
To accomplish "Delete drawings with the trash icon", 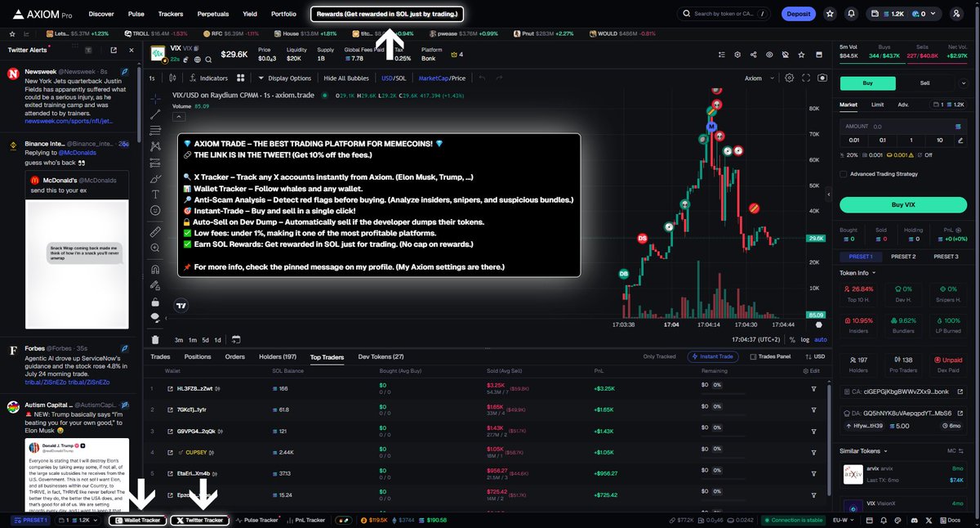I will (x=155, y=339).
